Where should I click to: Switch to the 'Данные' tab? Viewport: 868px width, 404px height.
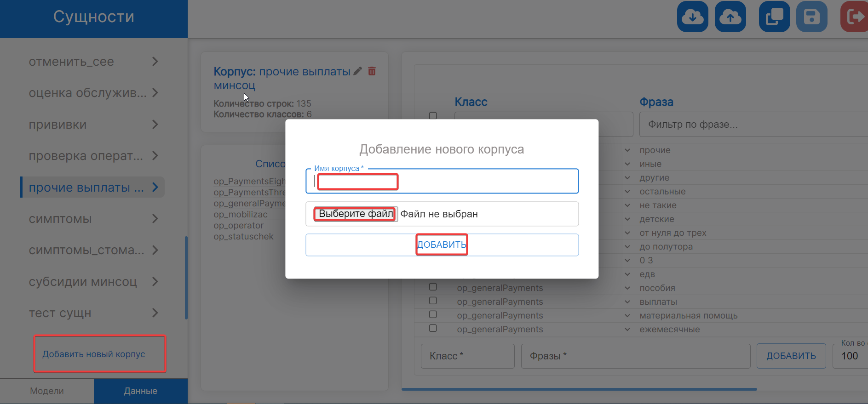[141, 391]
